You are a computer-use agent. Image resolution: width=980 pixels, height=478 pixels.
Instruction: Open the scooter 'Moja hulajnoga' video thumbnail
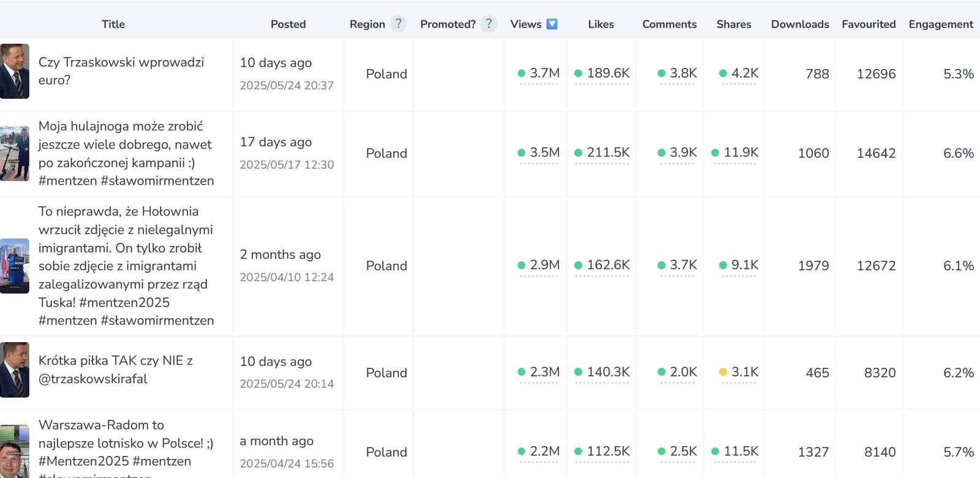15,153
